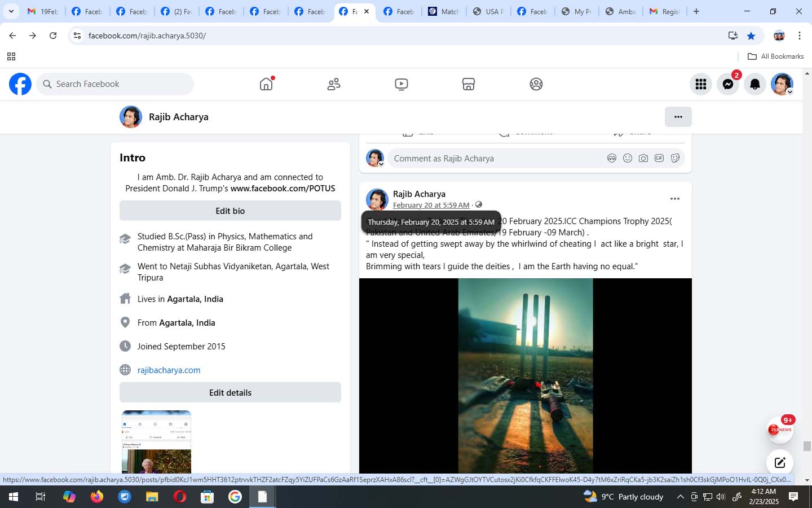Open File Explorer from the taskbar
The height and width of the screenshot is (508, 812).
click(x=152, y=497)
